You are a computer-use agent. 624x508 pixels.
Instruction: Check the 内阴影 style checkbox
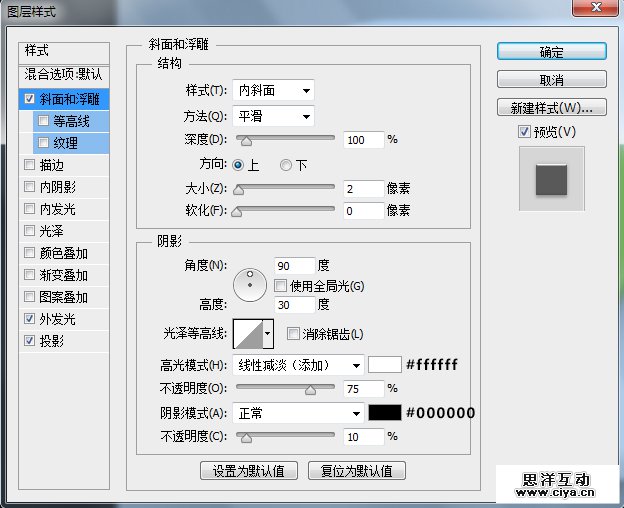29,186
